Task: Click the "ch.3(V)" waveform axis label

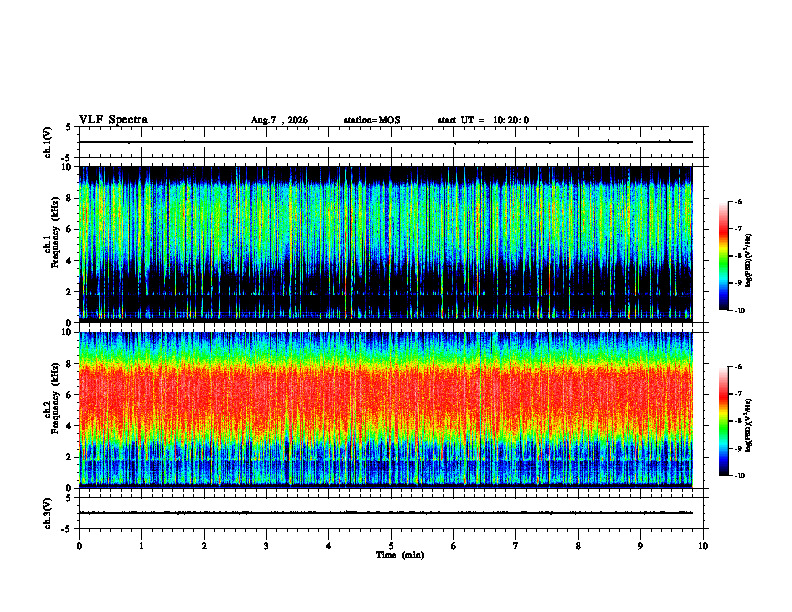Action: click(x=48, y=513)
